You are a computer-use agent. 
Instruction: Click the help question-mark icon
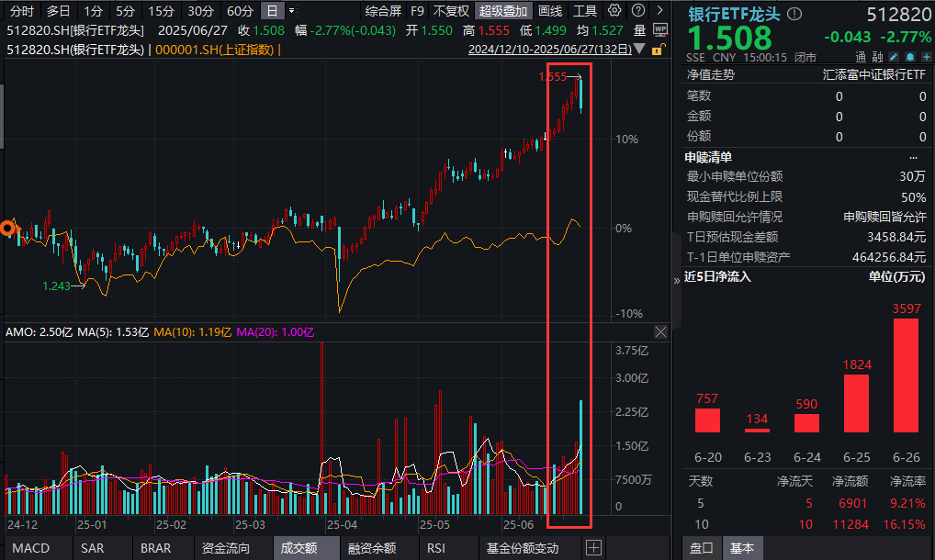tap(638, 10)
